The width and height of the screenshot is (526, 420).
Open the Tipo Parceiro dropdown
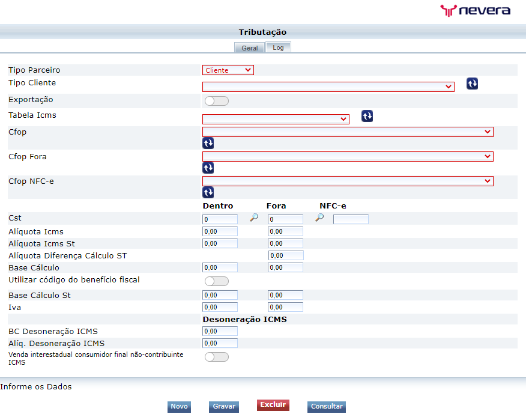coord(228,70)
